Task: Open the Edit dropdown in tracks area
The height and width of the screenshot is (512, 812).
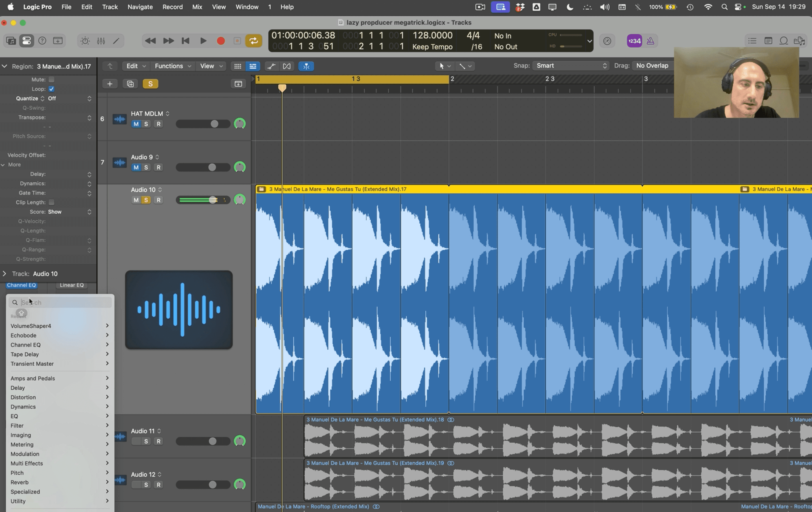Action: pos(136,66)
